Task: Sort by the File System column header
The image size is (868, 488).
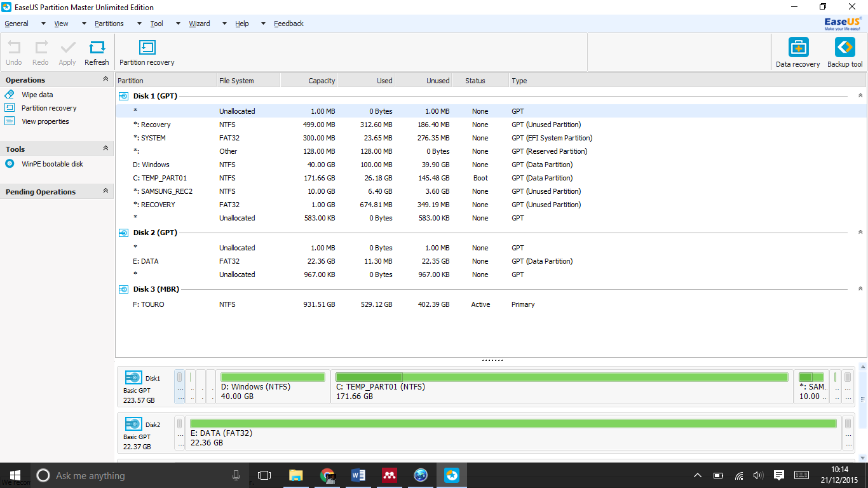Action: [x=248, y=81]
